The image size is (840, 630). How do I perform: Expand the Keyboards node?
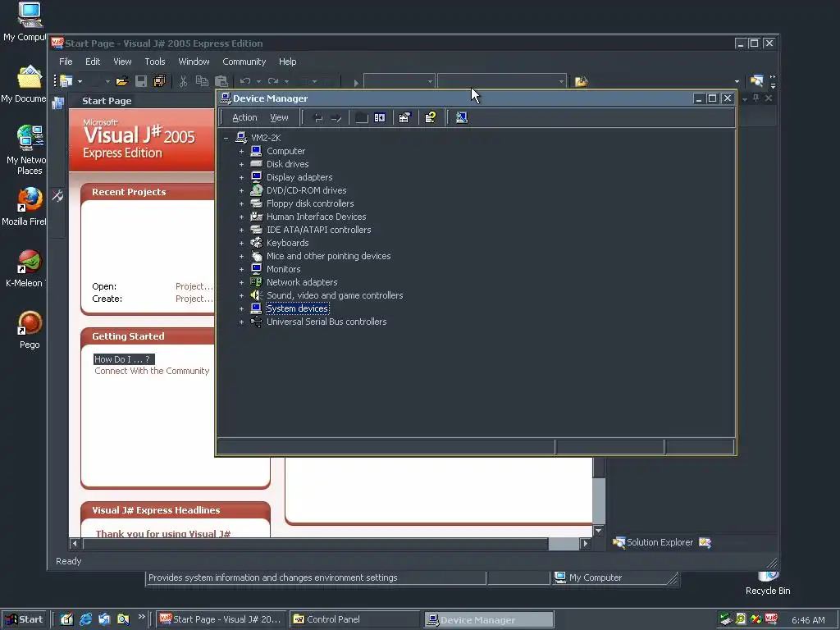(242, 243)
